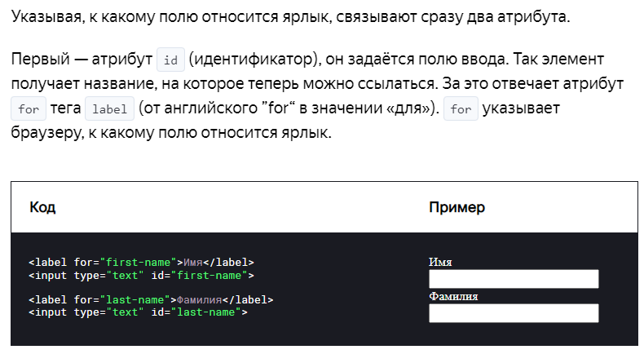
Task: Click the first sentence about two attributes
Action: tap(291, 17)
